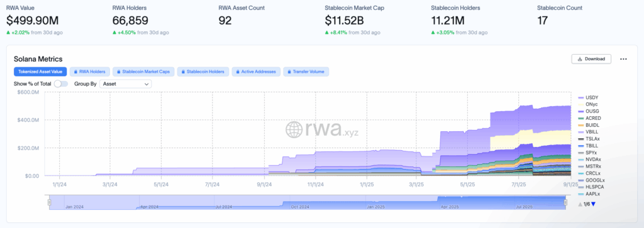Click the RWA Asset Count value 92
This screenshot has height=228, width=644.
tap(225, 20)
